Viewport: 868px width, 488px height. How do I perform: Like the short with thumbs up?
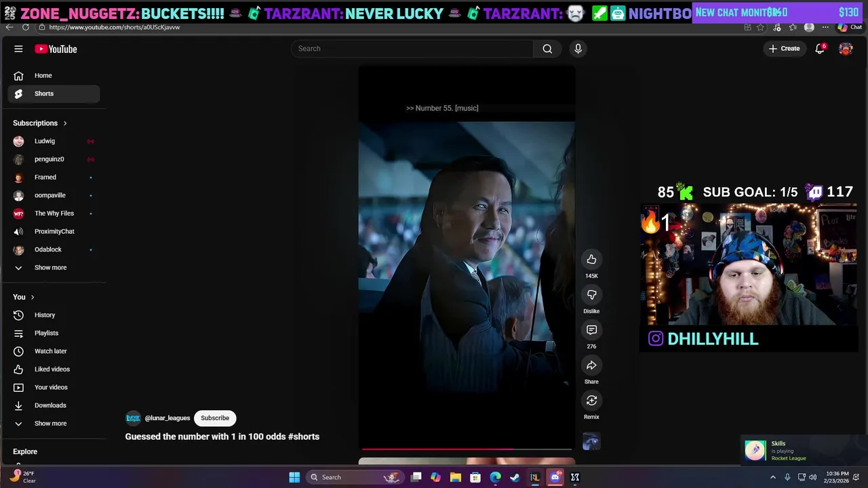click(591, 260)
